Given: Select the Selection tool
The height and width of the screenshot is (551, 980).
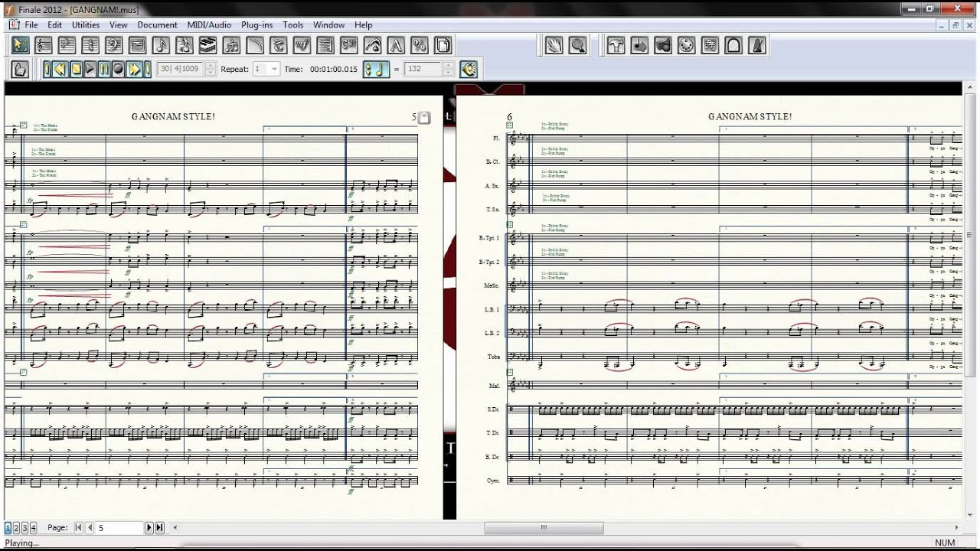Looking at the screenshot, I should coord(20,45).
